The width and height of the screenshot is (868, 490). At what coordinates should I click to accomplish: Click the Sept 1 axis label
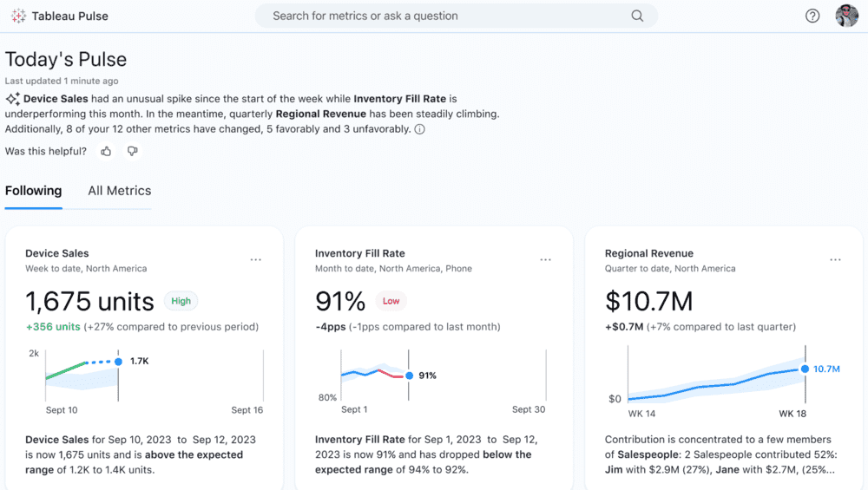(x=354, y=410)
